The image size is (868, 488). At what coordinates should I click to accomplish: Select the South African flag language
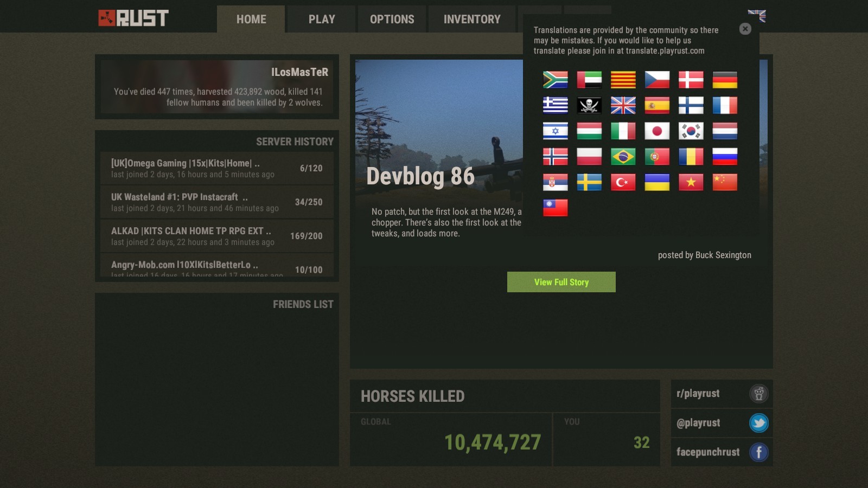[556, 80]
